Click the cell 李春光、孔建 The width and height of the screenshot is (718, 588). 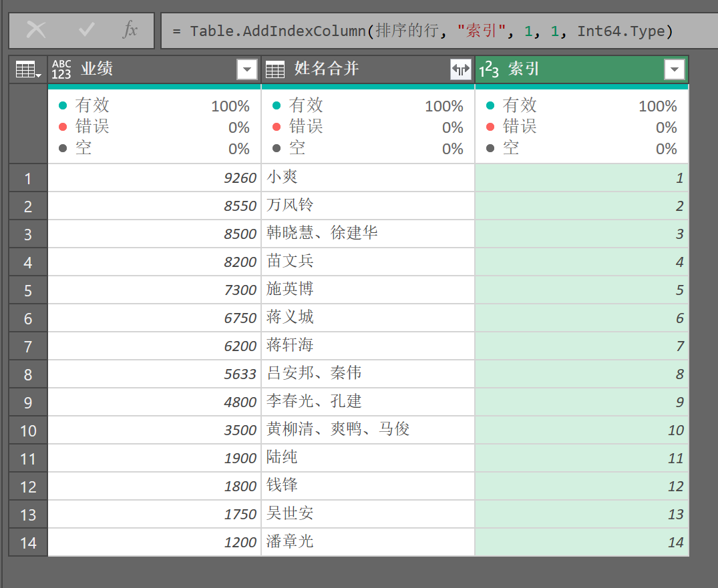(x=368, y=402)
